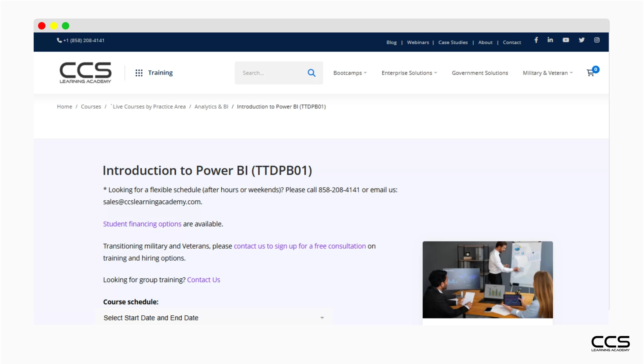This screenshot has width=644, height=364.
Task: Expand the Military & Veteran dropdown
Action: point(548,73)
